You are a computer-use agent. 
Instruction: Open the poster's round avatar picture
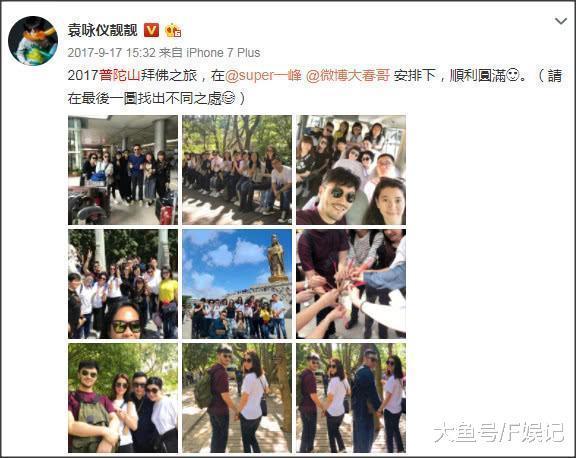(33, 40)
